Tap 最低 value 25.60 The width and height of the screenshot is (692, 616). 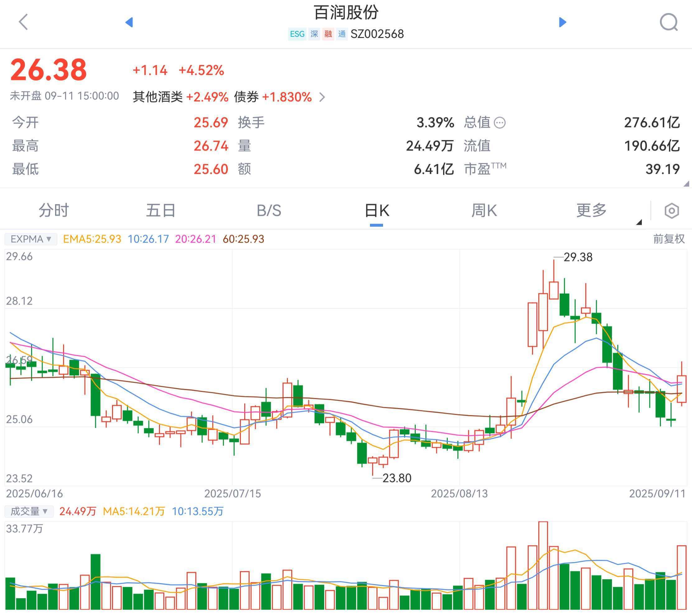(211, 169)
